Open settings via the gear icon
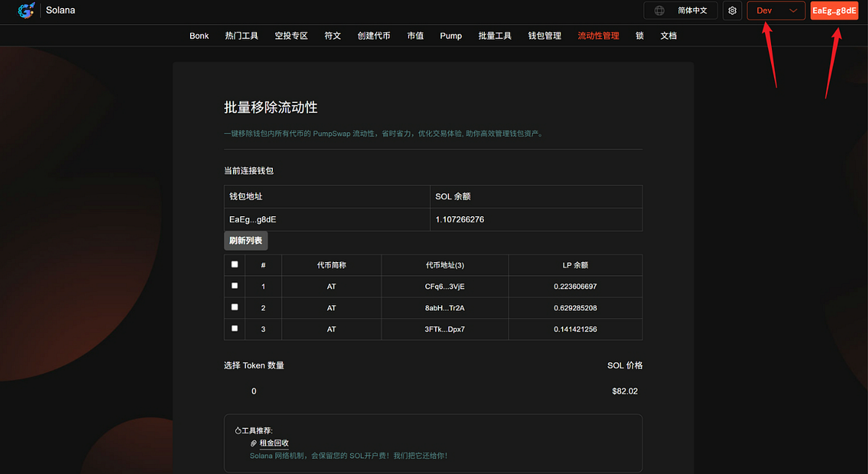 pos(733,11)
